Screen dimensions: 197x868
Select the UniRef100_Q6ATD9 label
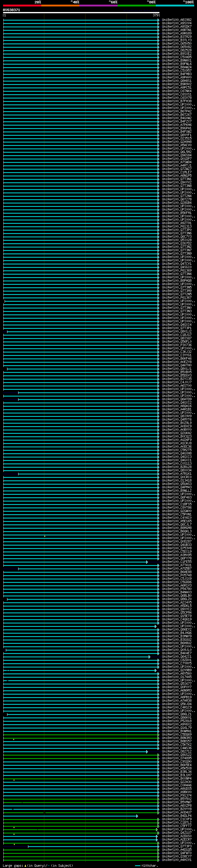click(176, 399)
